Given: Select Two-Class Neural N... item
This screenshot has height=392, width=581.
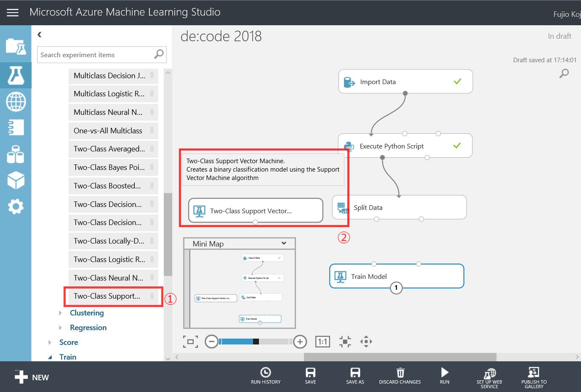Looking at the screenshot, I should (x=113, y=278).
